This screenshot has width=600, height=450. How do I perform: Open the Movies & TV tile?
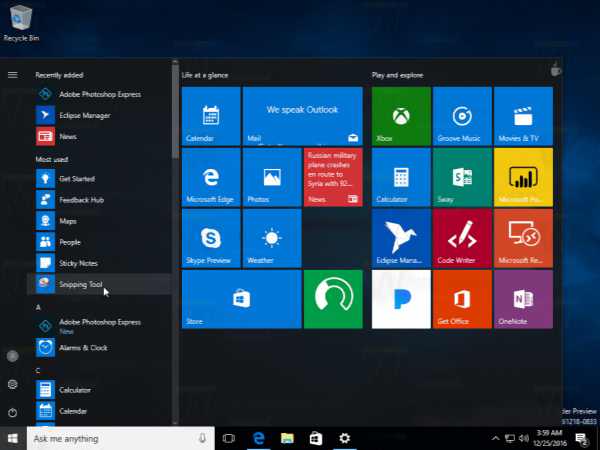click(523, 116)
